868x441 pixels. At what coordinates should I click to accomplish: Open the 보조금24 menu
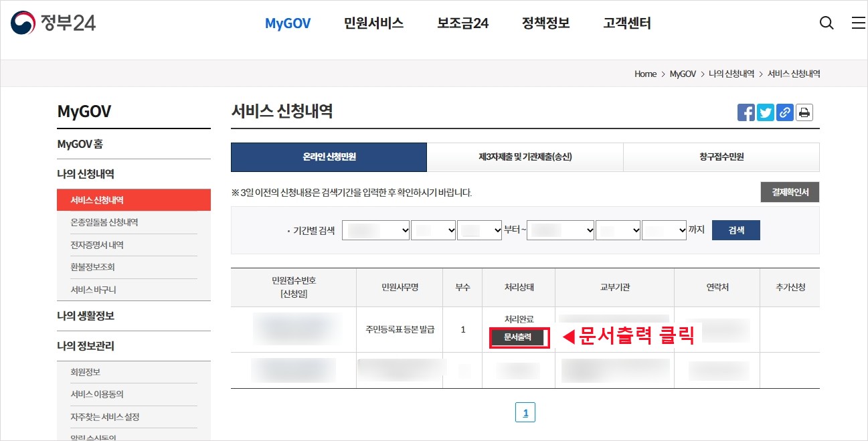click(x=462, y=22)
